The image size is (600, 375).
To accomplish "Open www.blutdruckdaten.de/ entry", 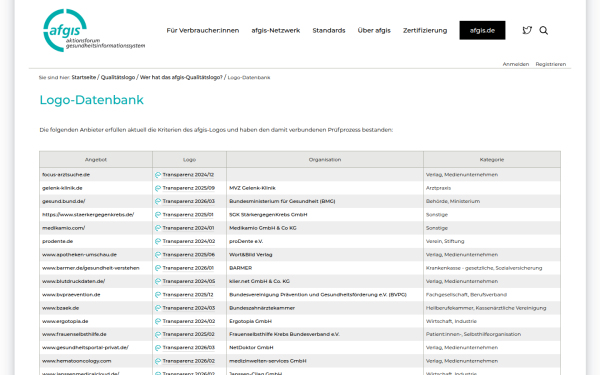I will point(73,281).
